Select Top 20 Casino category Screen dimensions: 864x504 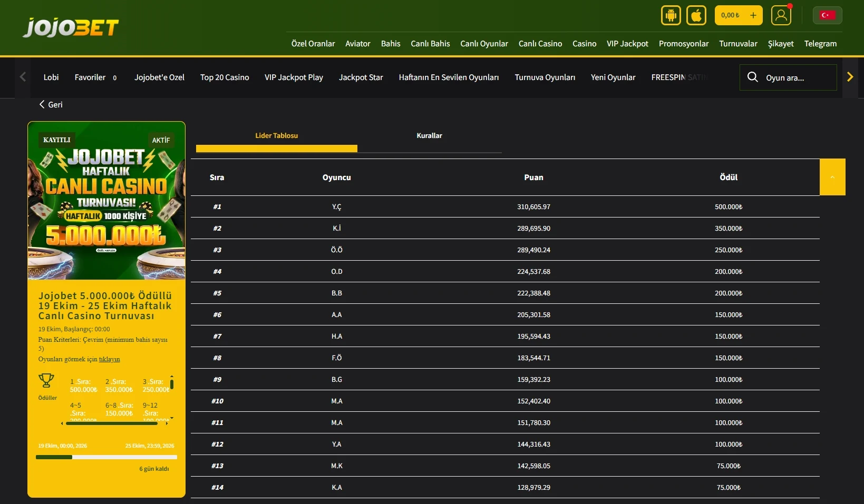click(225, 77)
